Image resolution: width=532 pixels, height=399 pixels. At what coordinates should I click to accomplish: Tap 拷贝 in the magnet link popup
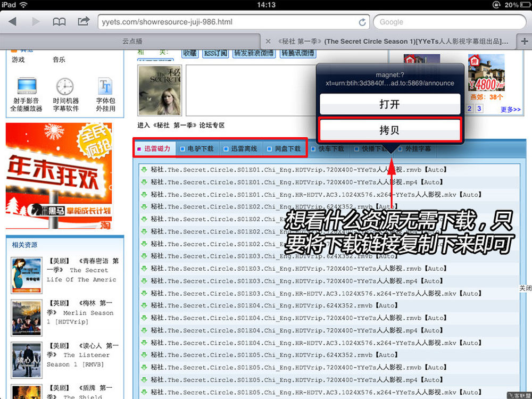pos(389,130)
